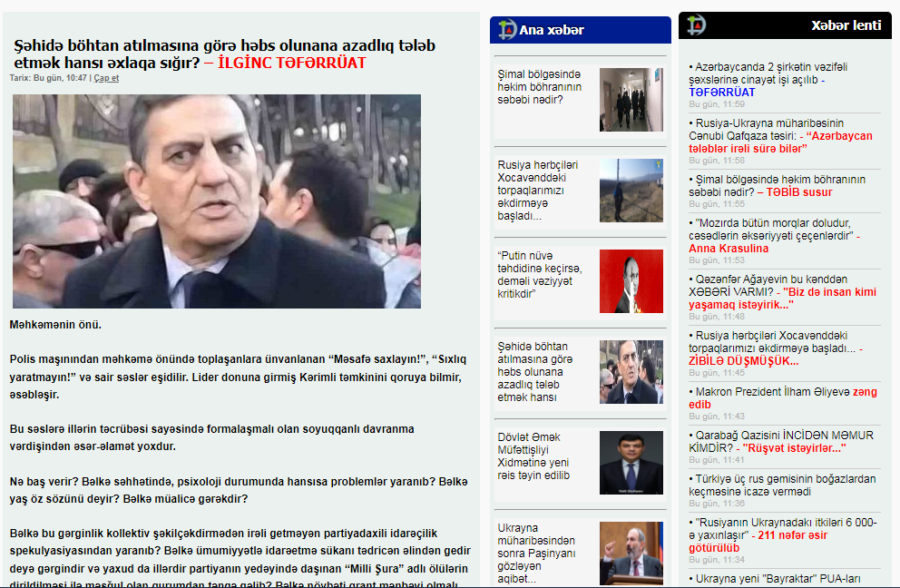Click the 'Tarix: Bu gün, 10:47' date text
900x588 pixels.
(x=48, y=78)
